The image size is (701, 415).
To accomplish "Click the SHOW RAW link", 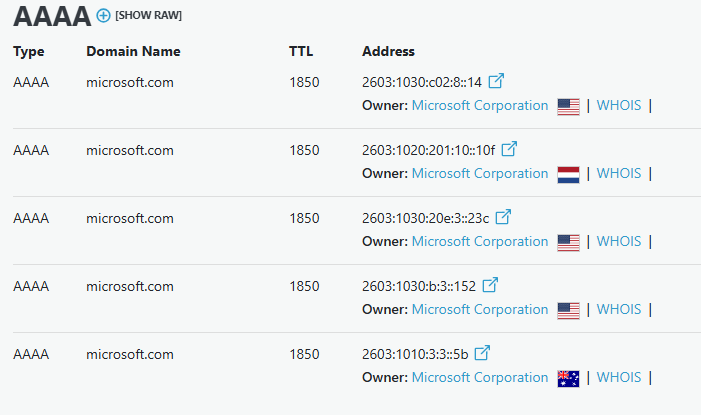I will pos(148,16).
